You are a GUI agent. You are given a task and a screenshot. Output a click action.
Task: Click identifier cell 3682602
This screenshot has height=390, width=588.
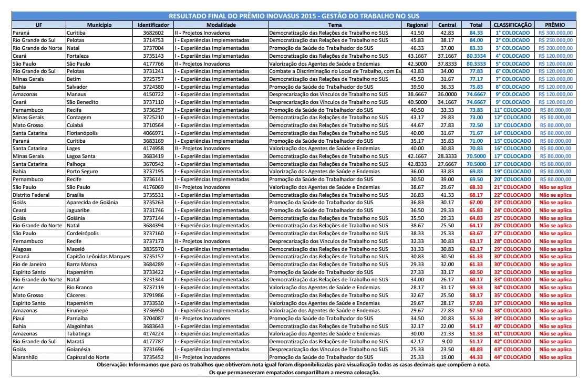(x=153, y=33)
